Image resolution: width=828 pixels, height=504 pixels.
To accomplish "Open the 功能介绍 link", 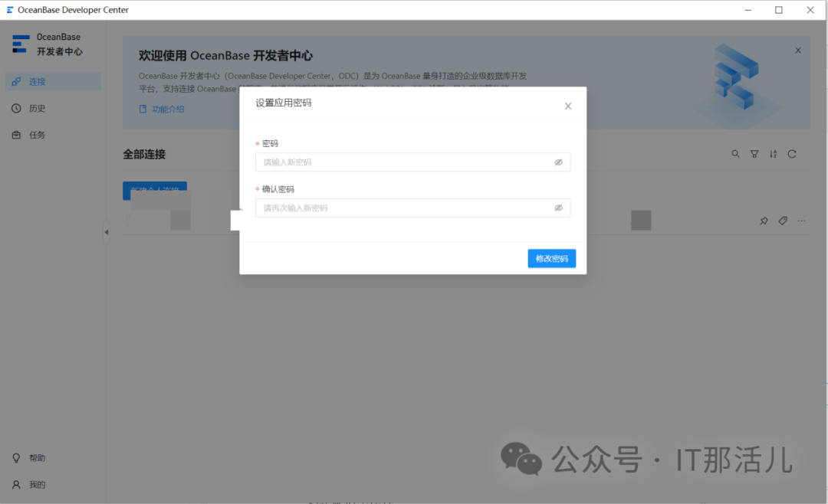I will click(x=162, y=110).
